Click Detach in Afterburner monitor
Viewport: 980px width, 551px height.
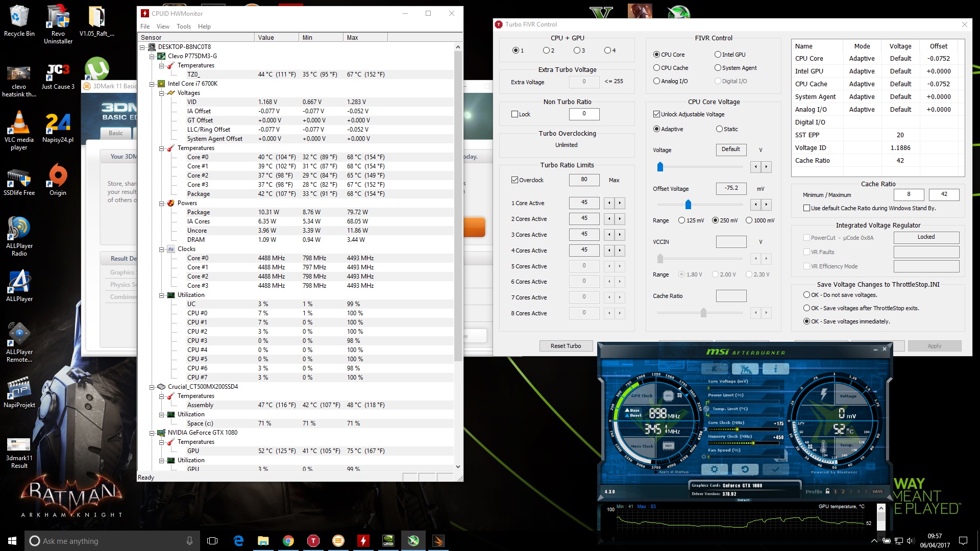pyautogui.click(x=743, y=500)
